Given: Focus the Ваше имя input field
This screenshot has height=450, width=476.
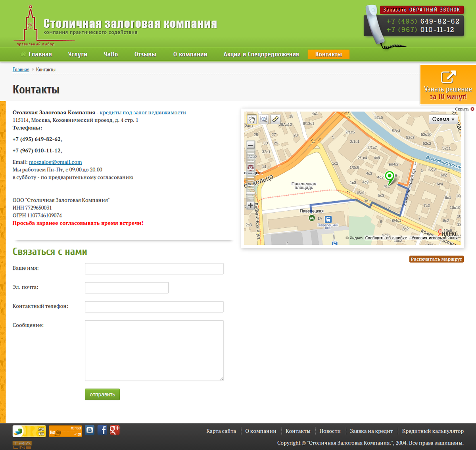Looking at the screenshot, I should click(x=154, y=269).
